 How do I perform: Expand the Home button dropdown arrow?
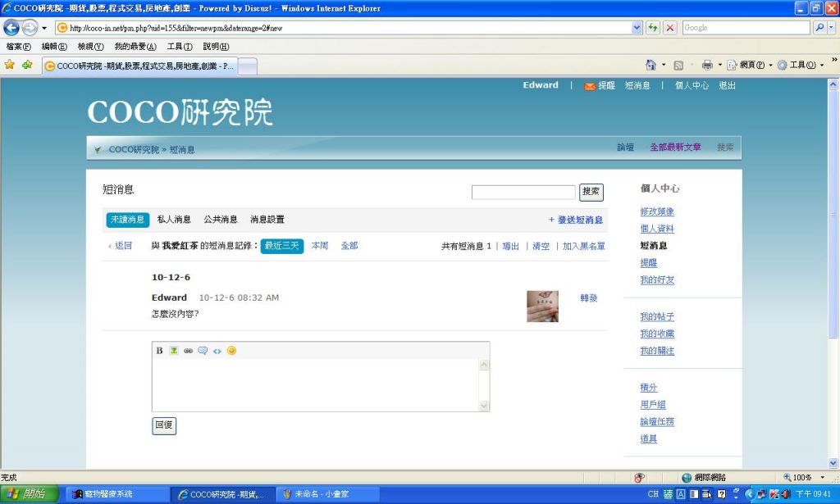click(664, 65)
